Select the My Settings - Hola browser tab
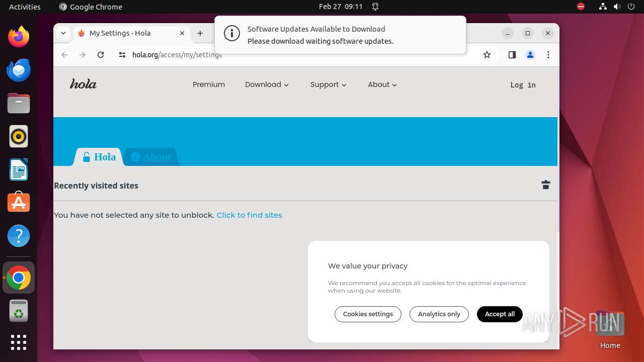The image size is (644, 362). tap(131, 33)
